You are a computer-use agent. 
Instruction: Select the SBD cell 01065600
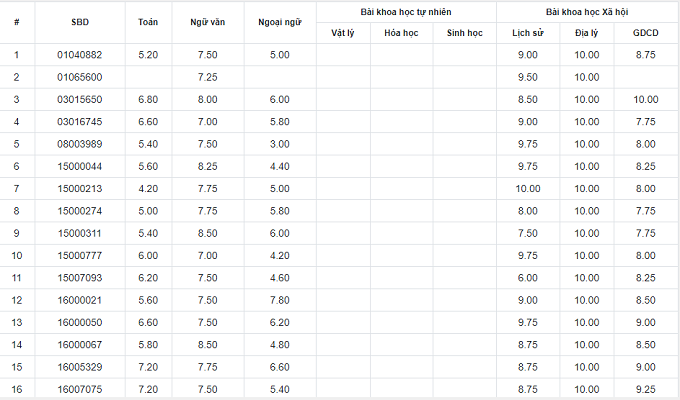coord(80,77)
